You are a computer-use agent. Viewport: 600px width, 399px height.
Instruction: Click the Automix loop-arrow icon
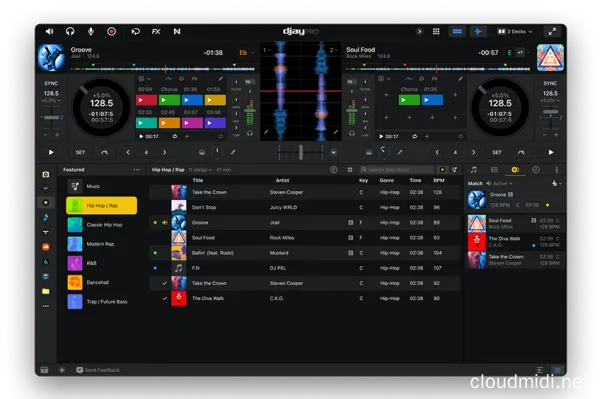(135, 31)
